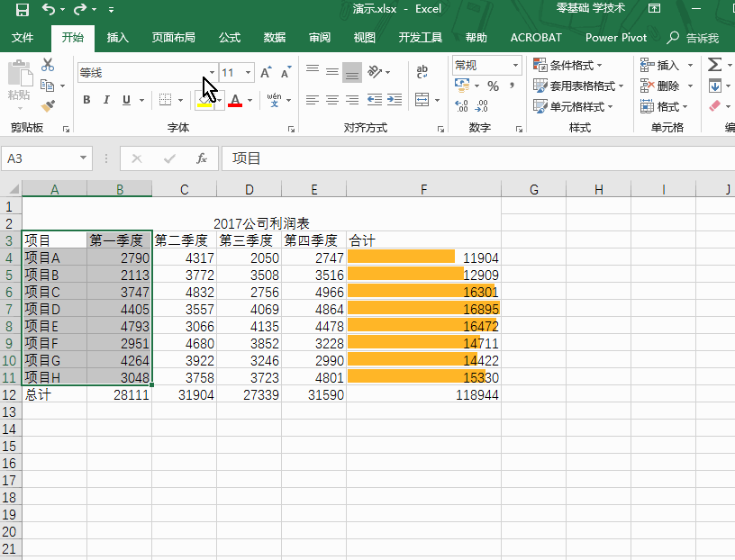Apply percent style to numbers

(x=493, y=86)
